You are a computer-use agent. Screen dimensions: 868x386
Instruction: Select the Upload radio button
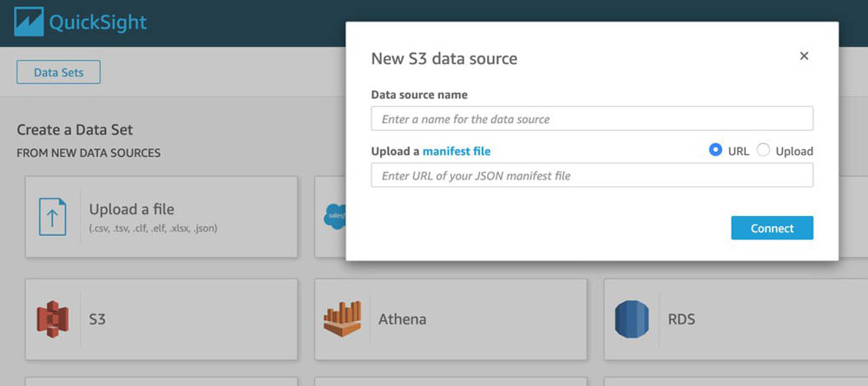tap(763, 150)
